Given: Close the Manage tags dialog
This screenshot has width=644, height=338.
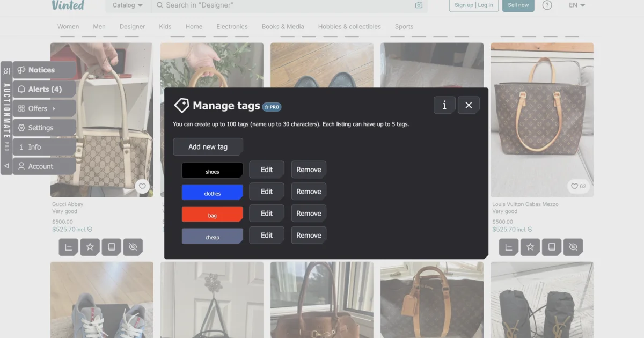Looking at the screenshot, I should click(x=469, y=105).
